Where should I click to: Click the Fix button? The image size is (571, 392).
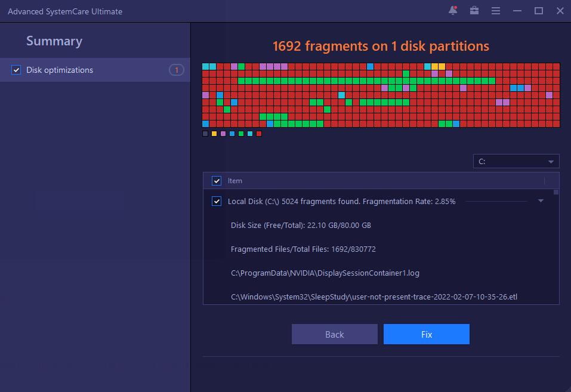(x=427, y=334)
